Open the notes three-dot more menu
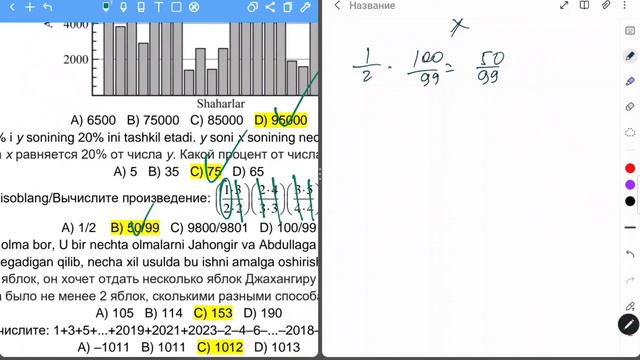This screenshot has width=640, height=360. pos(624,5)
